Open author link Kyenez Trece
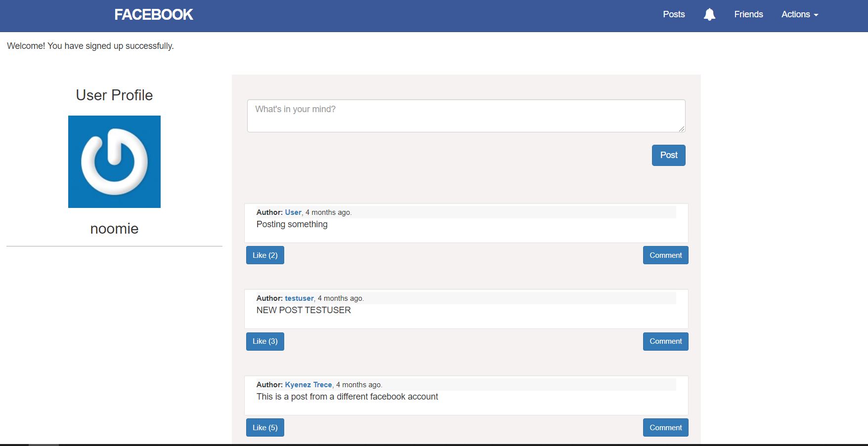The height and width of the screenshot is (446, 868). tap(308, 385)
